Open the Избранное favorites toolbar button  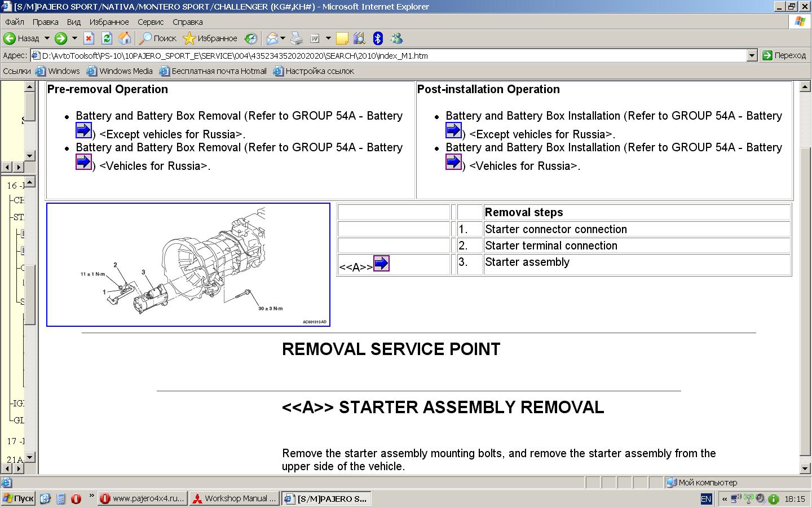(211, 38)
